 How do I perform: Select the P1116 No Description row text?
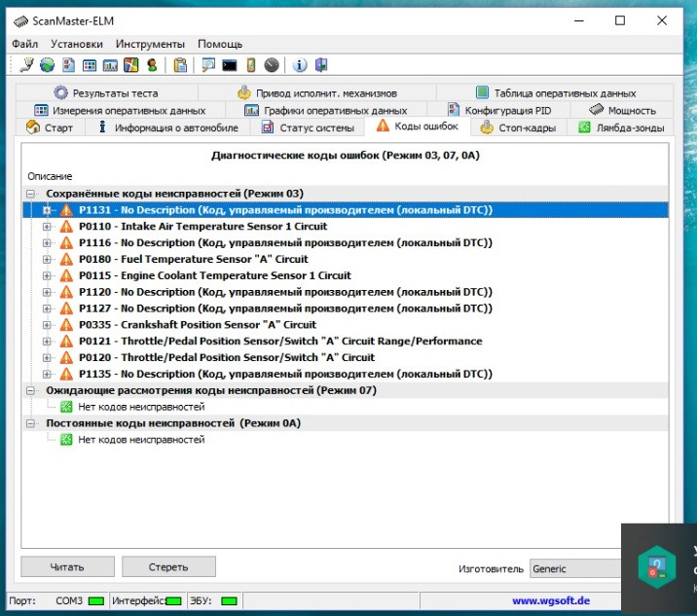[x=285, y=243]
